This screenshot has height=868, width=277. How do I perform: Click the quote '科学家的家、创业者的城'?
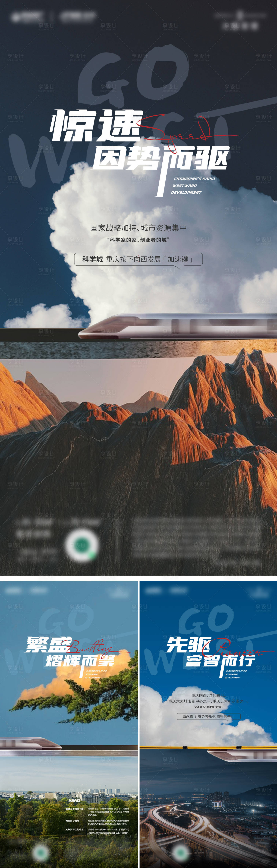click(x=138, y=240)
